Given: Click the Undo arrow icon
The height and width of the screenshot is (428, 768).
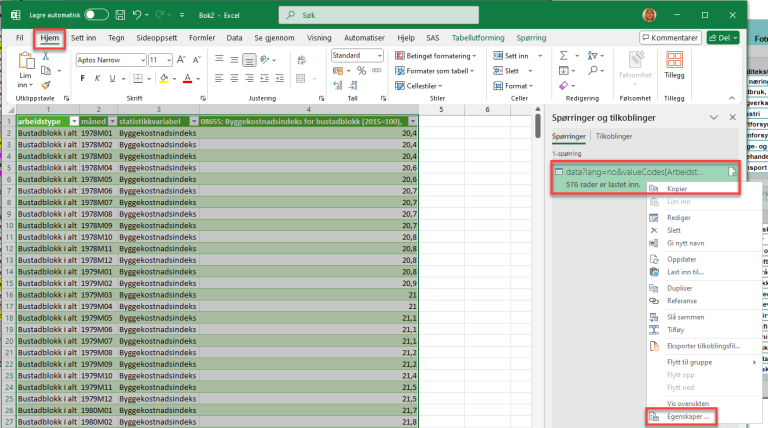Looking at the screenshot, I should pyautogui.click(x=137, y=15).
